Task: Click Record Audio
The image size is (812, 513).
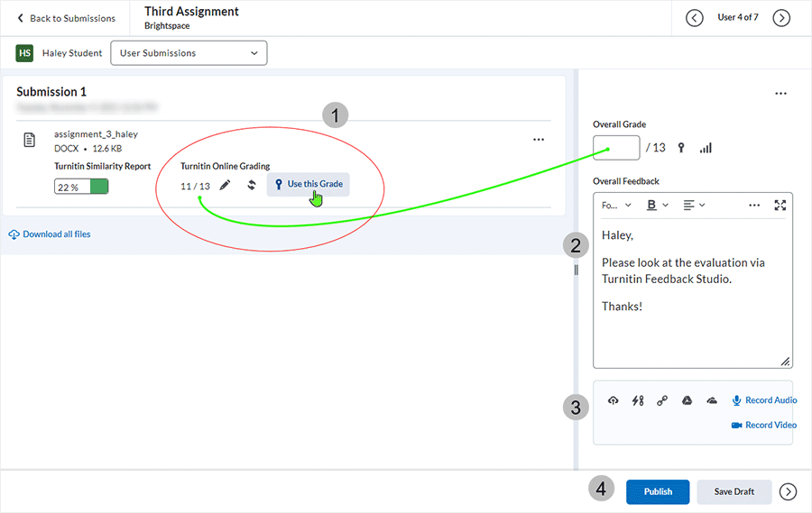Action: tap(764, 400)
